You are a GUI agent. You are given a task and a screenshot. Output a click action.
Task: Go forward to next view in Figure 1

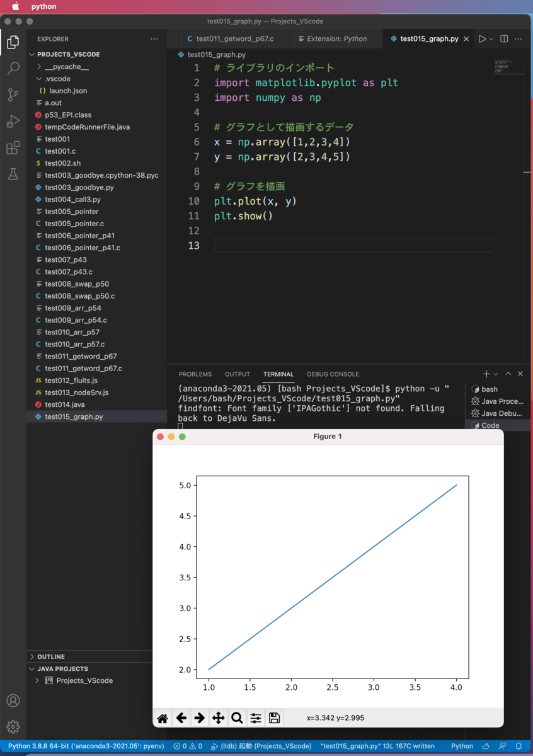(x=200, y=718)
